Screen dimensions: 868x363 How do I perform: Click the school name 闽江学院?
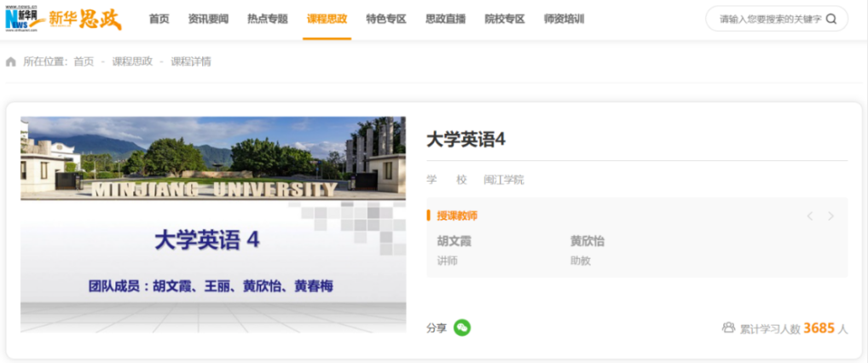tap(504, 180)
